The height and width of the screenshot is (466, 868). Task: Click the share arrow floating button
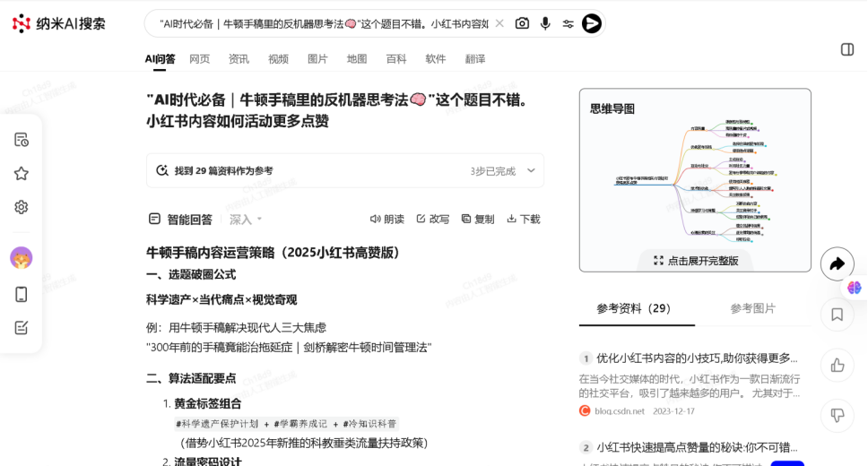pyautogui.click(x=837, y=263)
